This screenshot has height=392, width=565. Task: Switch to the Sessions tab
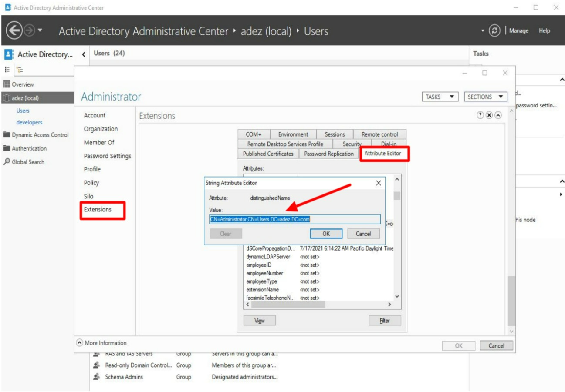coord(335,134)
